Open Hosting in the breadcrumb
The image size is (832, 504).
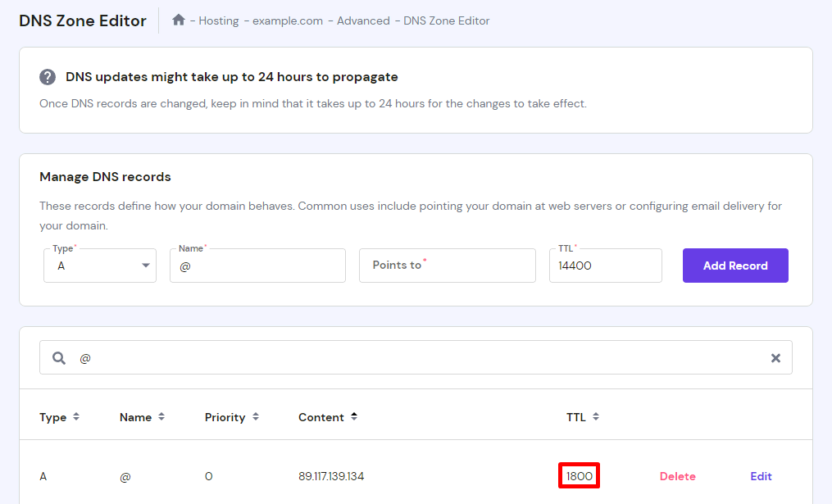(219, 20)
